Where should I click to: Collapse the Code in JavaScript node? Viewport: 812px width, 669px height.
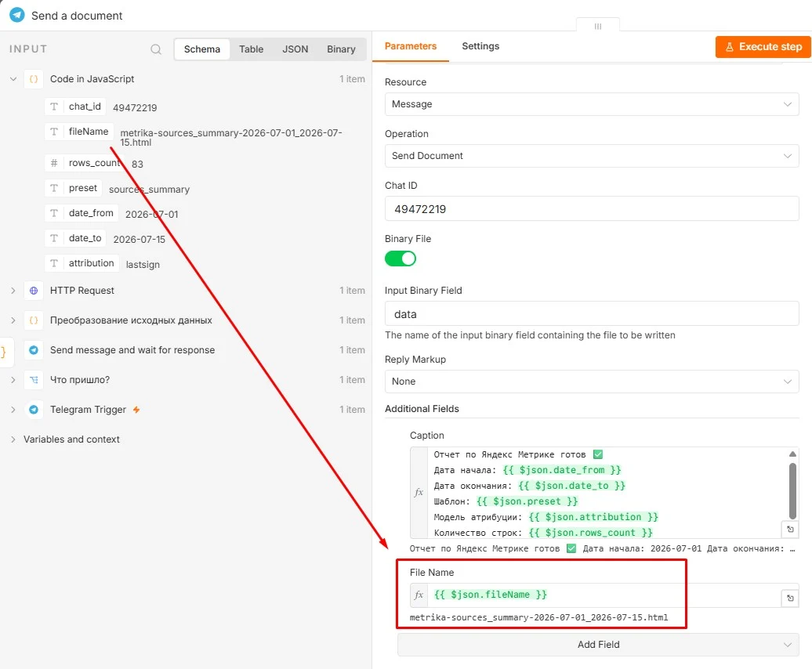[x=13, y=79]
